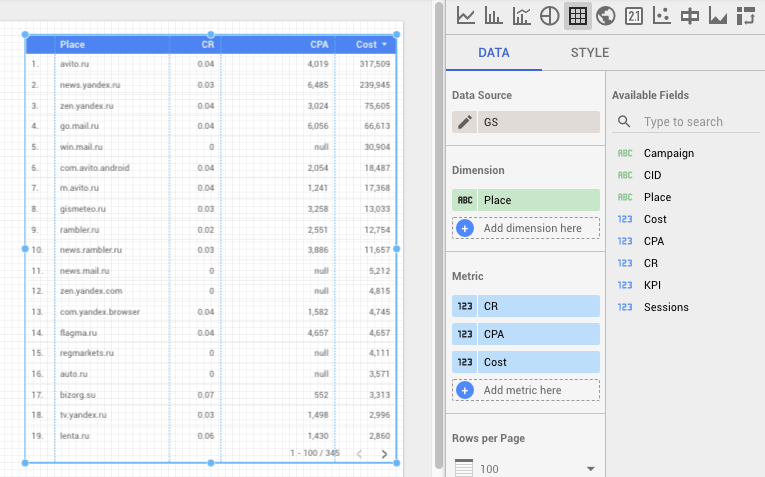Screen dimensions: 765x477
Task: Switch to the STYLE tab
Action: pos(589,53)
